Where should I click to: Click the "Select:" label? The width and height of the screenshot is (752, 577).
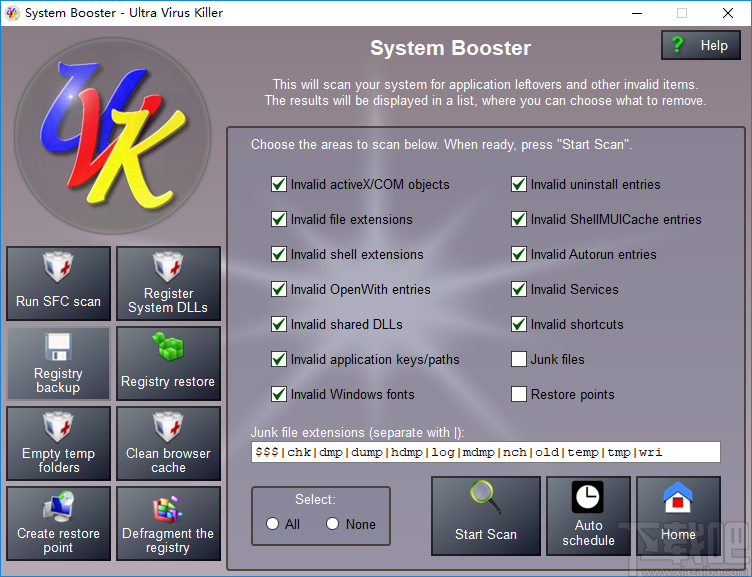pyautogui.click(x=315, y=499)
